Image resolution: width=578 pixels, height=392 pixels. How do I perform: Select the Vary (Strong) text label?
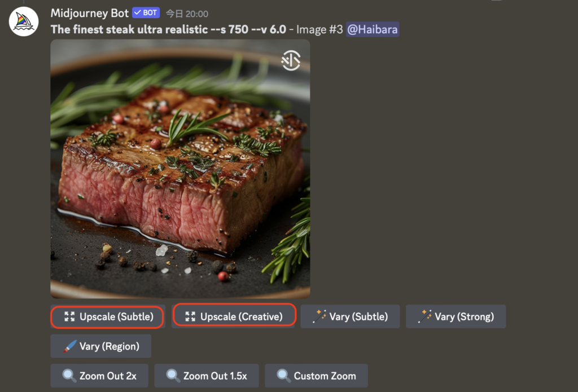tap(464, 316)
